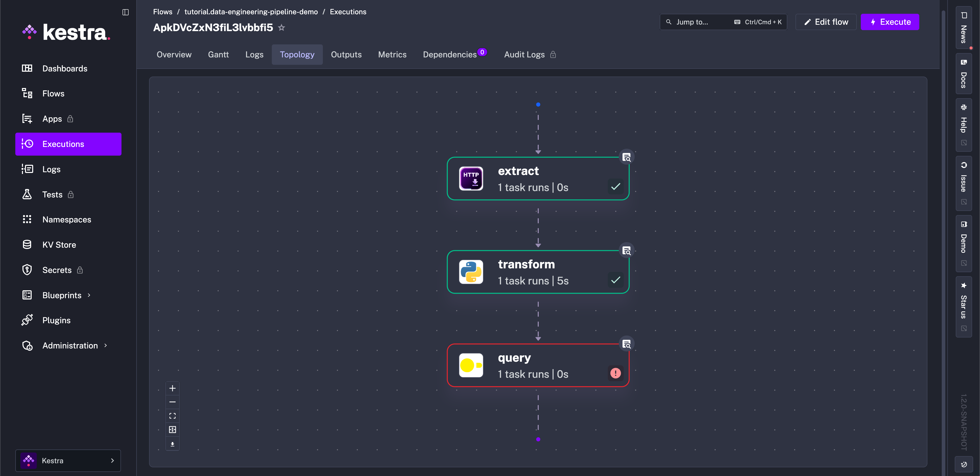Image resolution: width=980 pixels, height=476 pixels.
Task: Open the Metrics tab
Action: tap(392, 54)
